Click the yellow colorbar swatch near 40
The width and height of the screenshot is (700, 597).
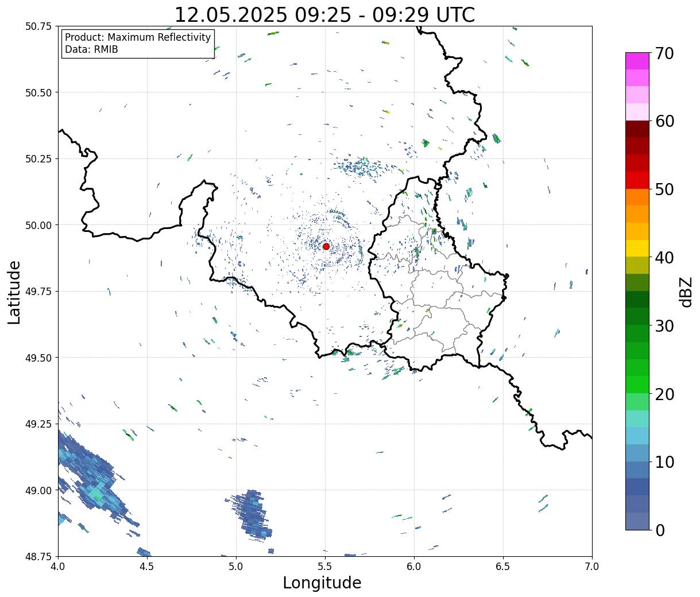point(637,248)
